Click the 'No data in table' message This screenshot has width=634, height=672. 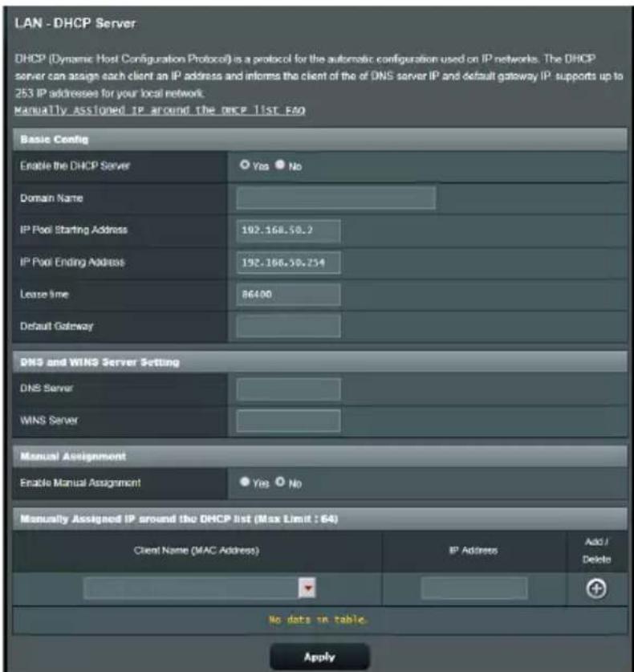pos(319,619)
